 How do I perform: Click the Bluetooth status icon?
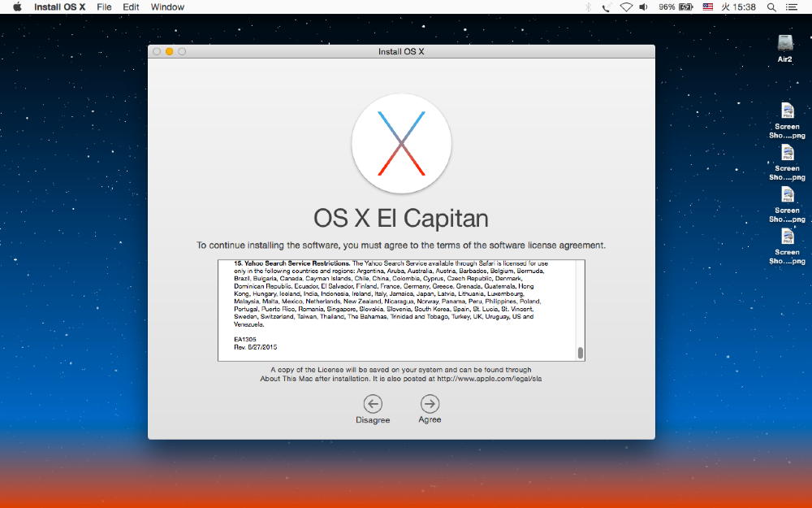pos(588,7)
